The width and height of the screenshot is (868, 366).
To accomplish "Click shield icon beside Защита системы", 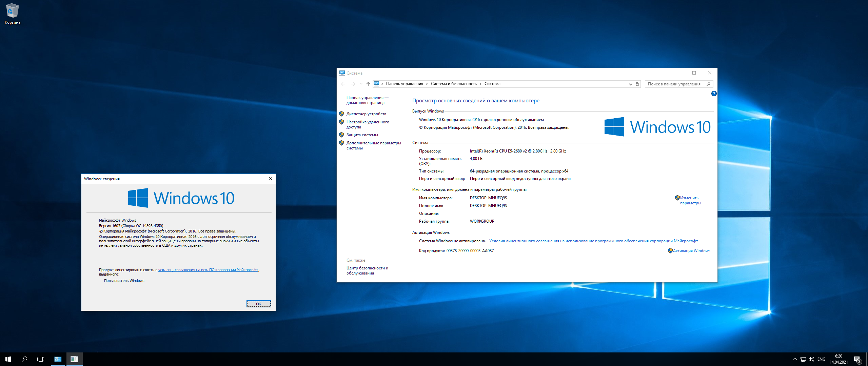I will (x=341, y=135).
